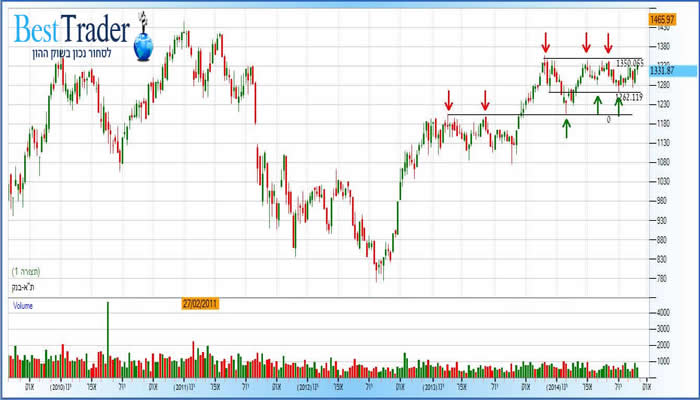Click the first red arrow above 1350 resistance
This screenshot has width=700, height=400.
546,42
